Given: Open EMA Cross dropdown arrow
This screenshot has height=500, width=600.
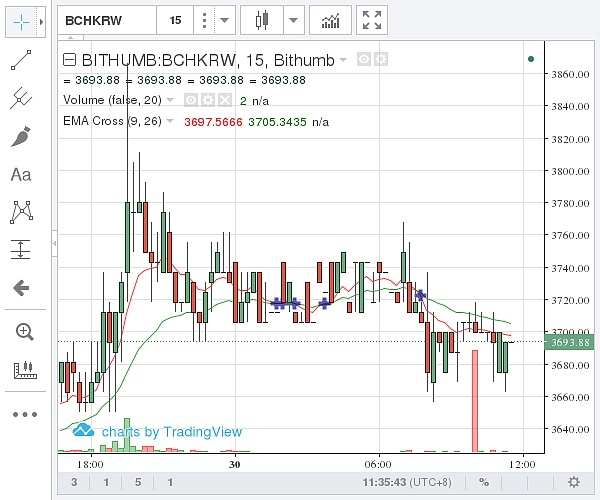Looking at the screenshot, I should 170,121.
